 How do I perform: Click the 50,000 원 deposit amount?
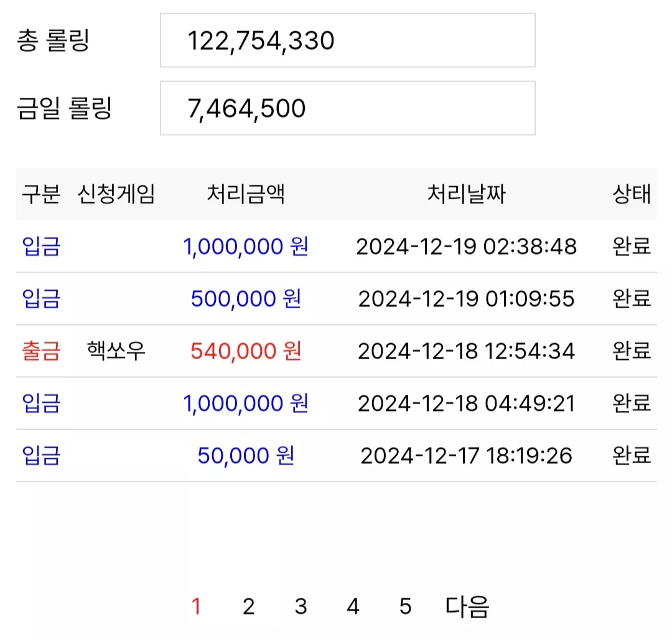(x=246, y=456)
